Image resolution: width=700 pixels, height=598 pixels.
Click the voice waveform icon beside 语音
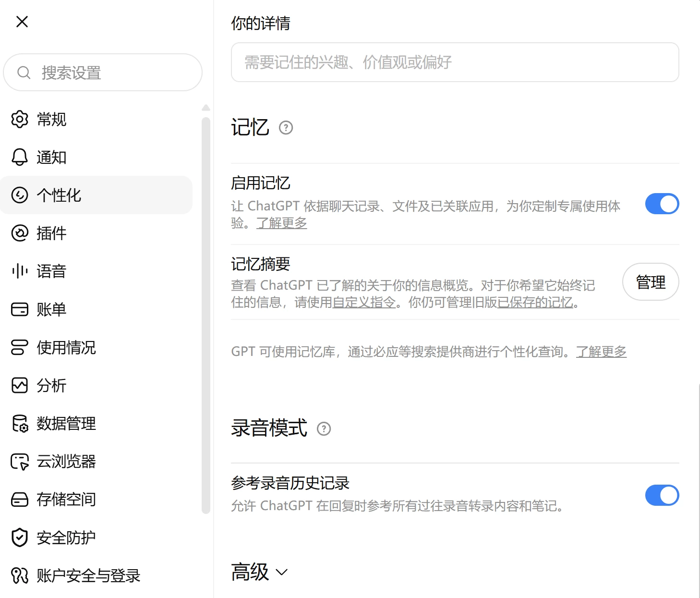20,271
